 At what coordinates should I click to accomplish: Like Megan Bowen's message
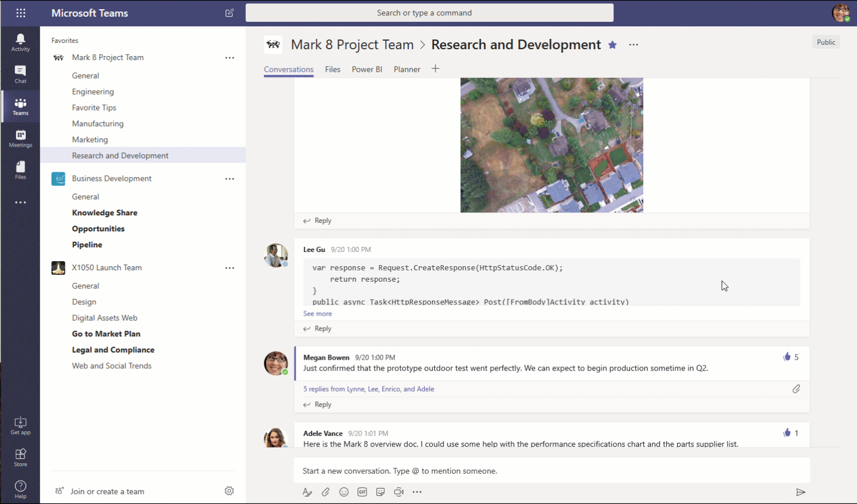coord(787,356)
